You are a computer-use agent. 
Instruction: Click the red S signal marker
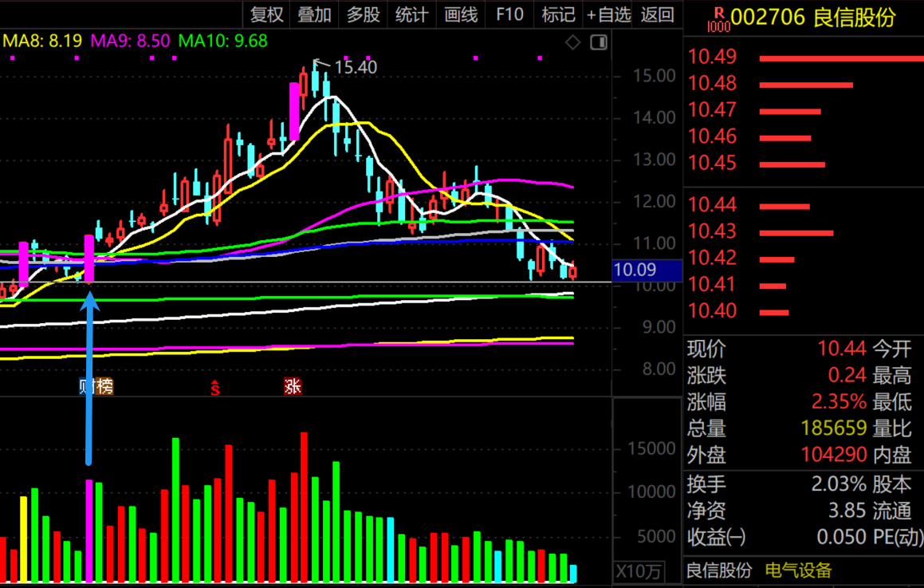point(215,388)
